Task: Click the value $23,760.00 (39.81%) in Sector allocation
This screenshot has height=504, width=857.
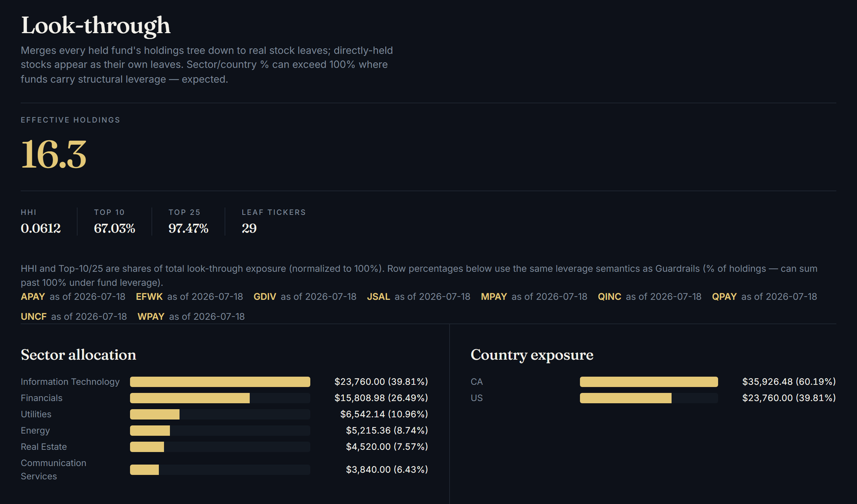Action: [x=381, y=382]
